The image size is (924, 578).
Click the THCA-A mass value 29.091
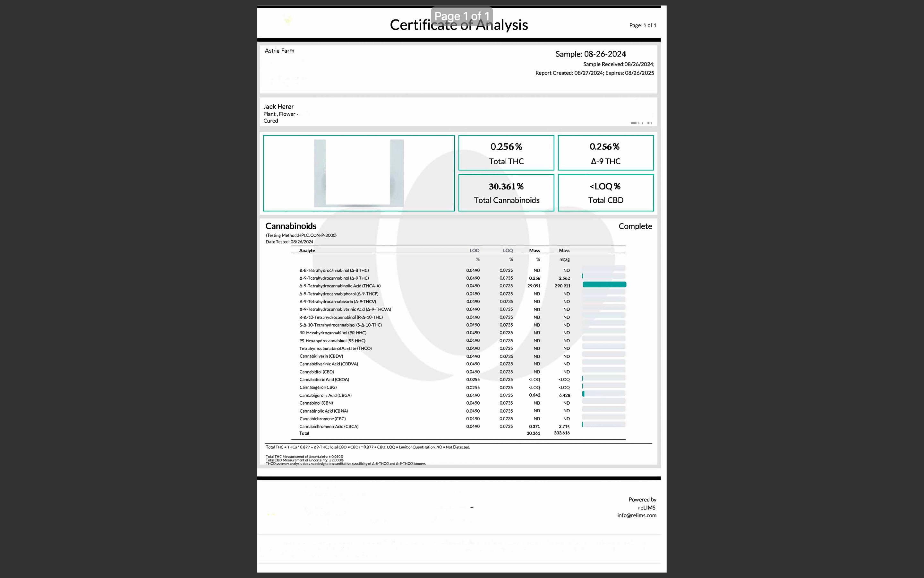(534, 286)
